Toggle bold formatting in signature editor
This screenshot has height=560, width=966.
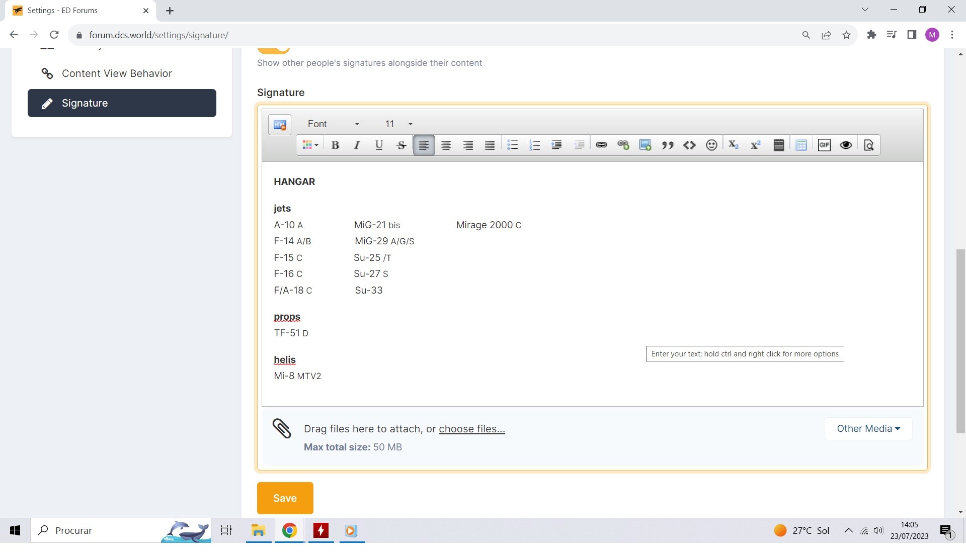click(335, 145)
